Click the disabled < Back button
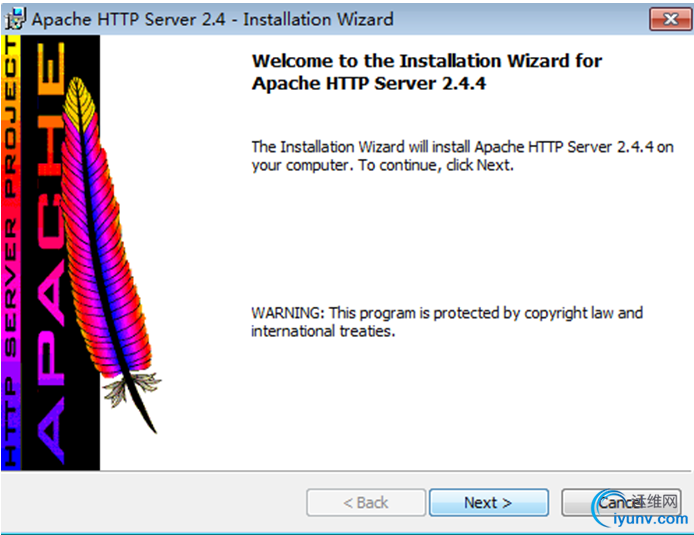Screen dimensions: 694x535 point(366,502)
